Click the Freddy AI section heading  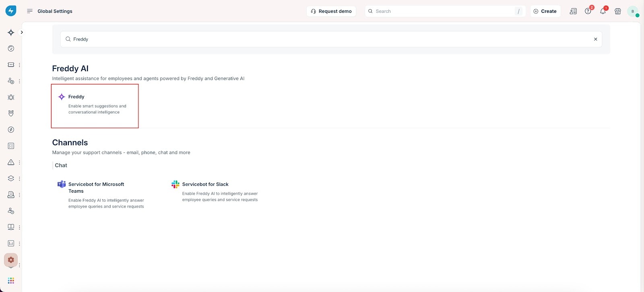click(70, 68)
